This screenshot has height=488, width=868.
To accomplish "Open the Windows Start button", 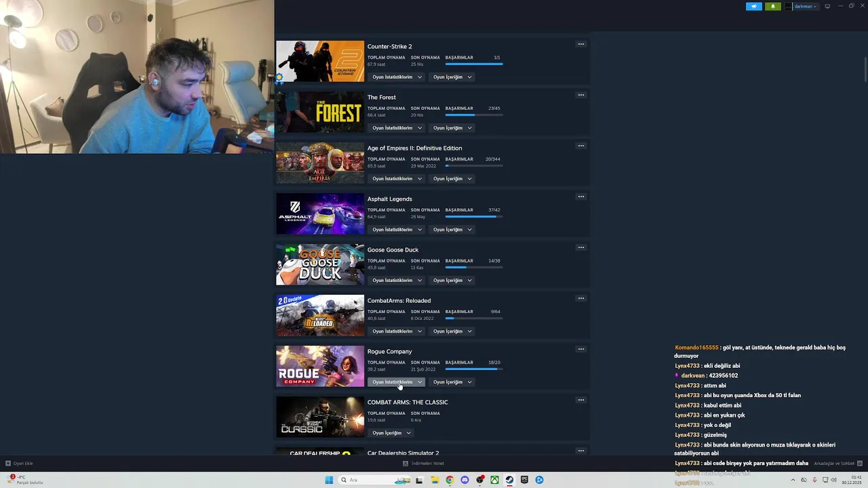I will pyautogui.click(x=329, y=480).
